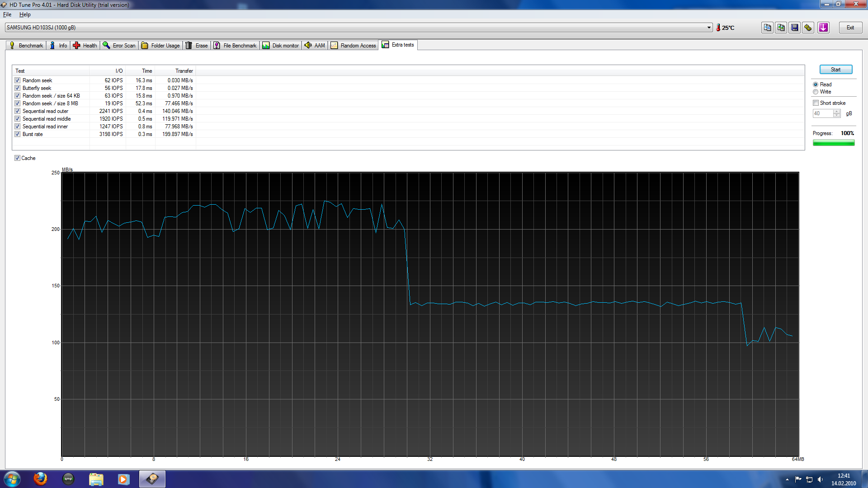Viewport: 868px width, 488px height.
Task: Expand the SAMSUNG HD103SJ drive dropdown
Action: [709, 28]
